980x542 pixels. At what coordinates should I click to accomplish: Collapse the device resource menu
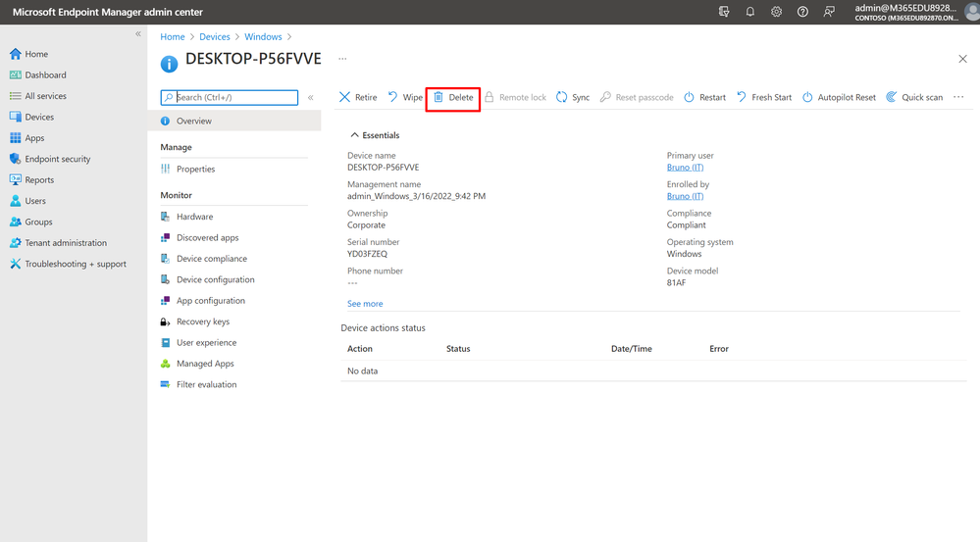coord(311,97)
